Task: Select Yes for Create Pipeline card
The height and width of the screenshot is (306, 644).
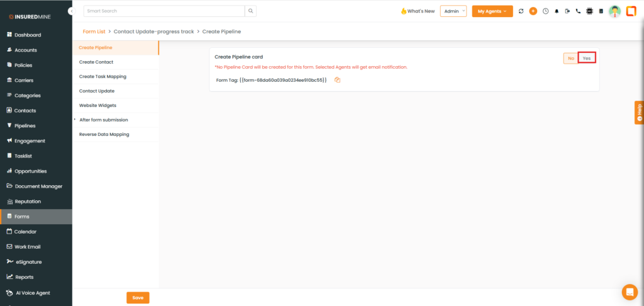Action: [587, 59]
